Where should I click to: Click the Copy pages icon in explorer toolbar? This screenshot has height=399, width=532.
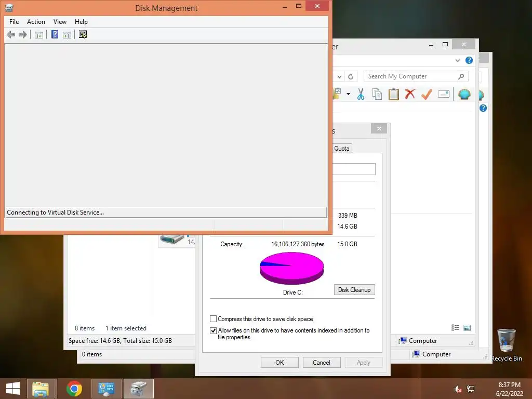(377, 94)
